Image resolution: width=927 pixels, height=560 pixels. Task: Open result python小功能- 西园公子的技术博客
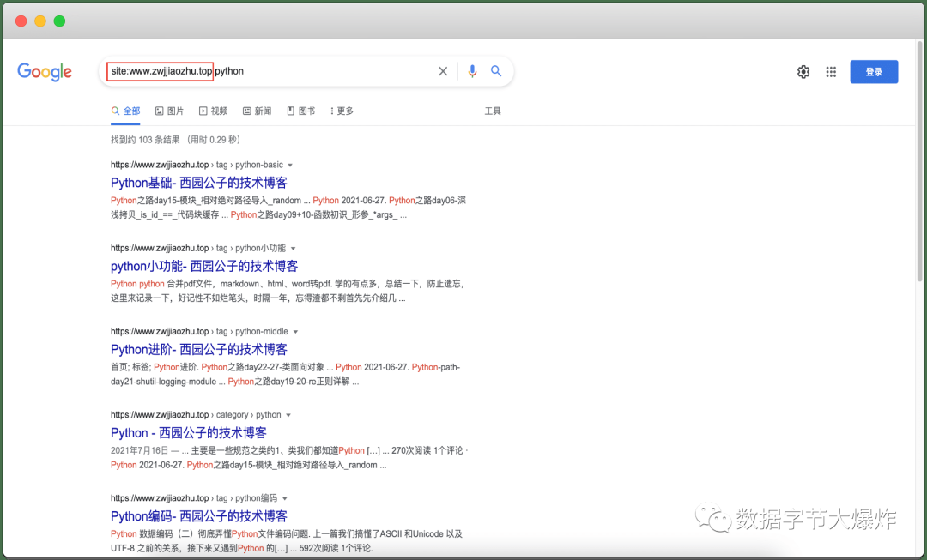click(204, 266)
